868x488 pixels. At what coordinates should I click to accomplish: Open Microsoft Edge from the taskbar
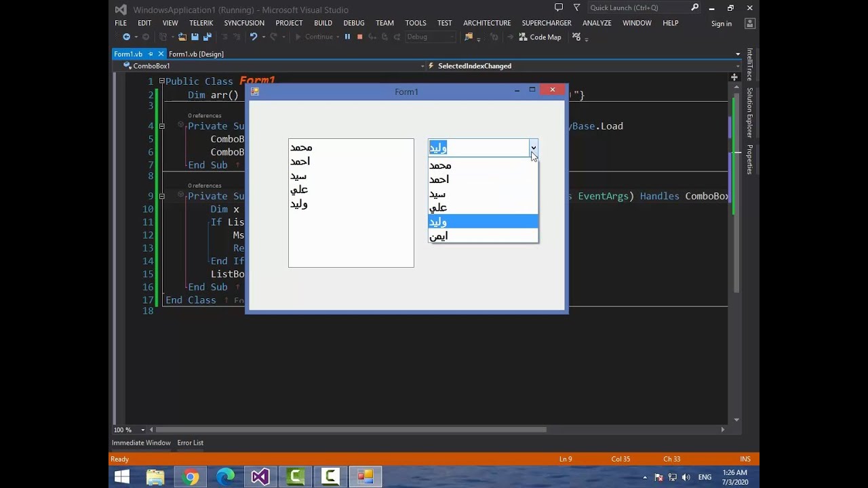(x=225, y=477)
